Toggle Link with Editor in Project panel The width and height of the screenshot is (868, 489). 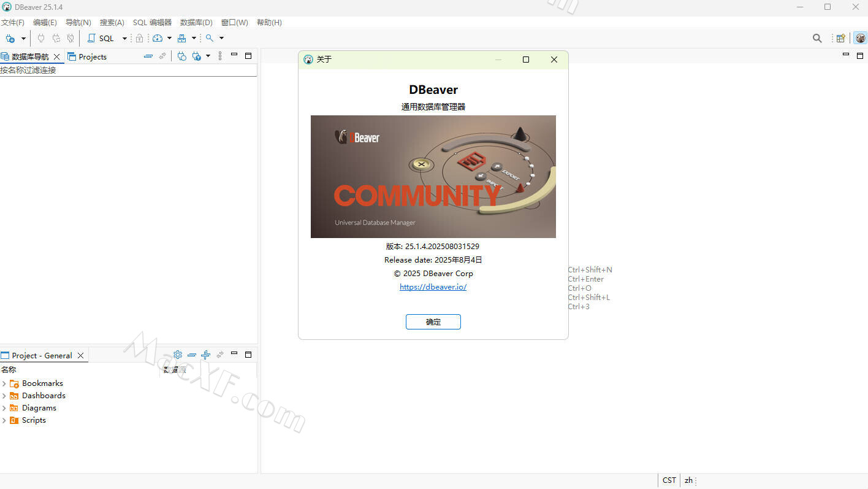click(220, 355)
